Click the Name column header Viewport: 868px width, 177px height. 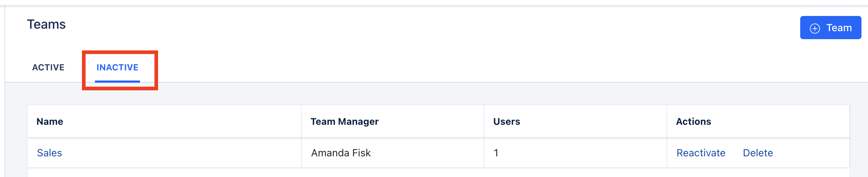click(x=50, y=122)
